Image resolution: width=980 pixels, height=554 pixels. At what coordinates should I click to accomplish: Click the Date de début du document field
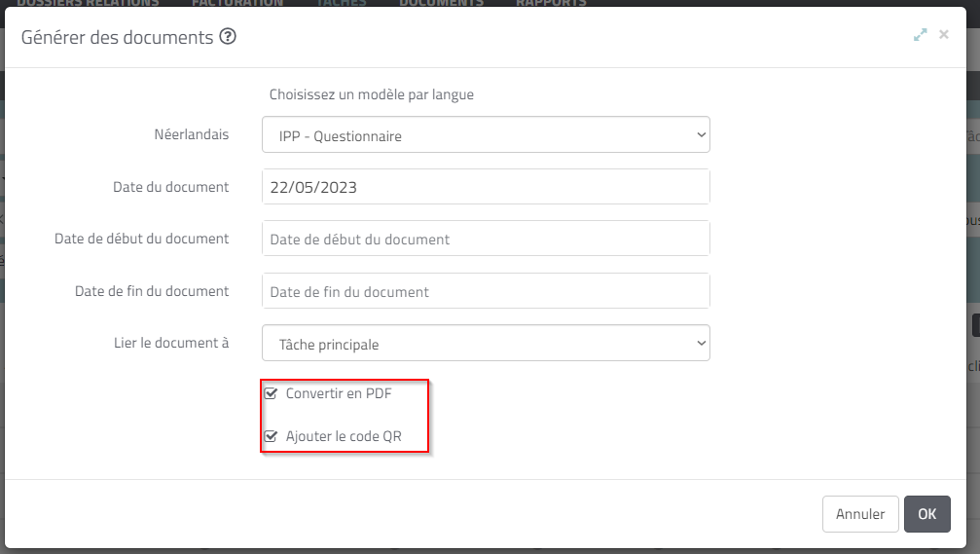point(486,239)
